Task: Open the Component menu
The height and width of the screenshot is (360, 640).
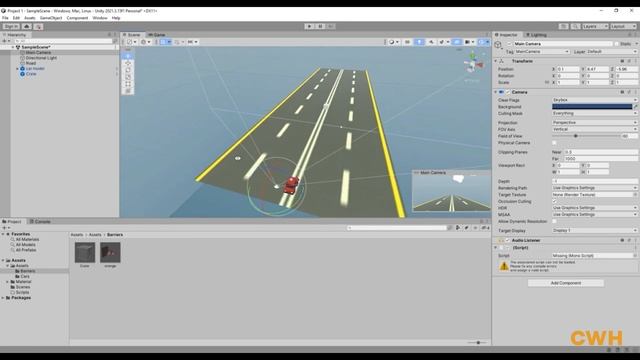Action: [77, 18]
